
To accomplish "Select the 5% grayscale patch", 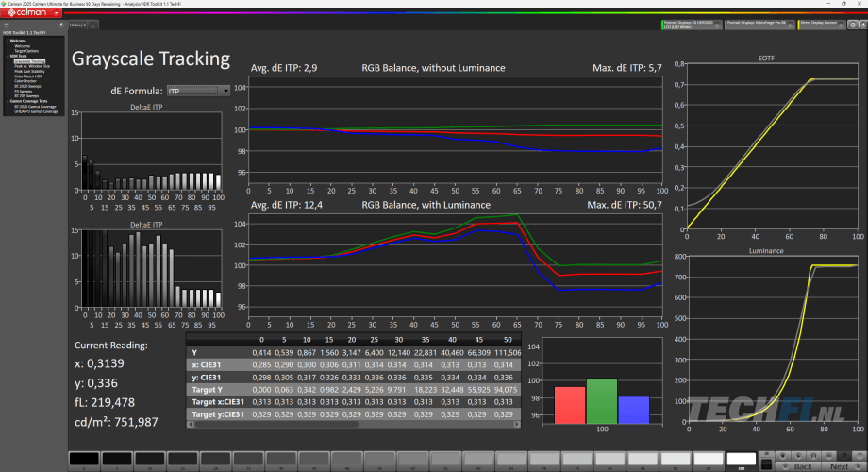I will click(117, 459).
